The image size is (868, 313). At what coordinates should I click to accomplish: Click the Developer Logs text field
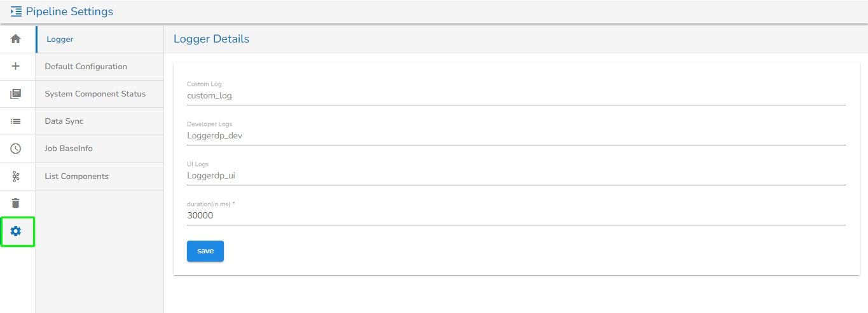point(515,136)
